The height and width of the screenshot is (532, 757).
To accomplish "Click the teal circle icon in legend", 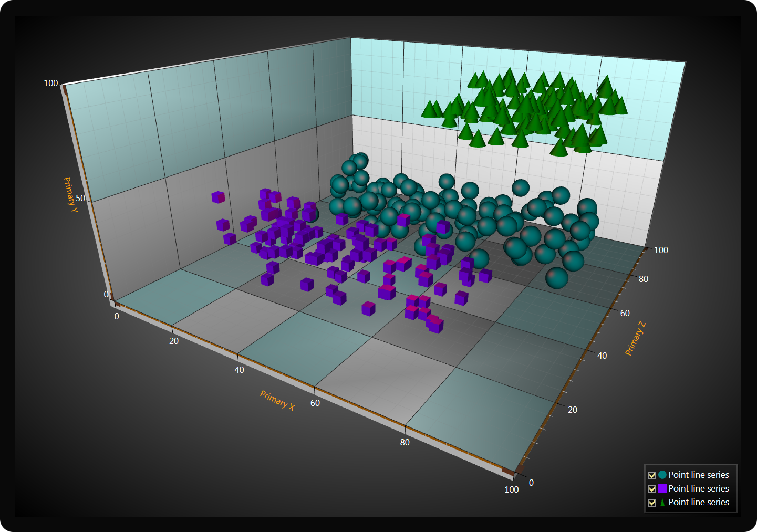I will [x=662, y=475].
